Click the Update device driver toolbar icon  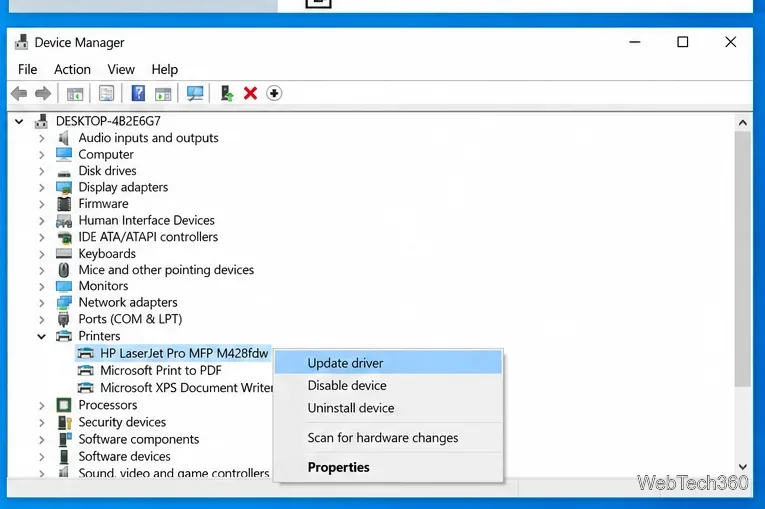click(227, 93)
